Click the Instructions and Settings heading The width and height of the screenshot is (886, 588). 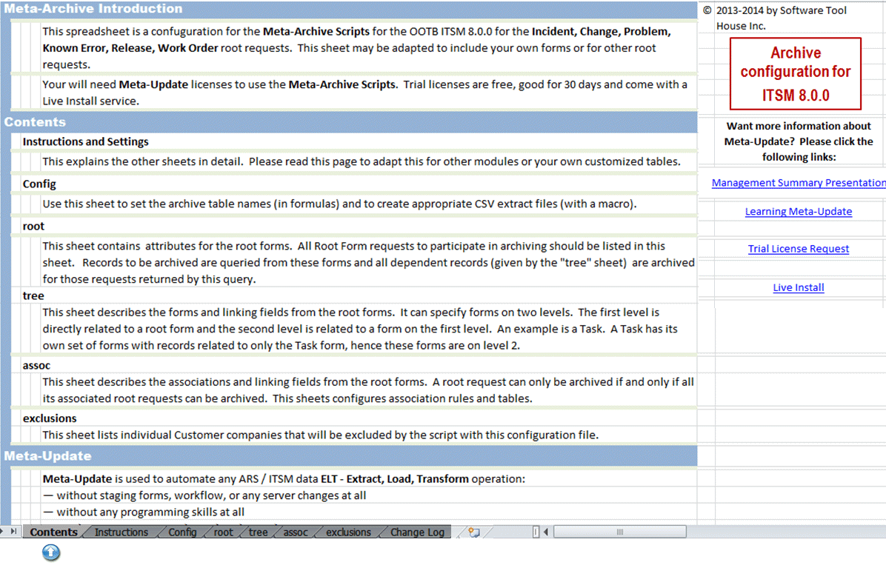(85, 141)
